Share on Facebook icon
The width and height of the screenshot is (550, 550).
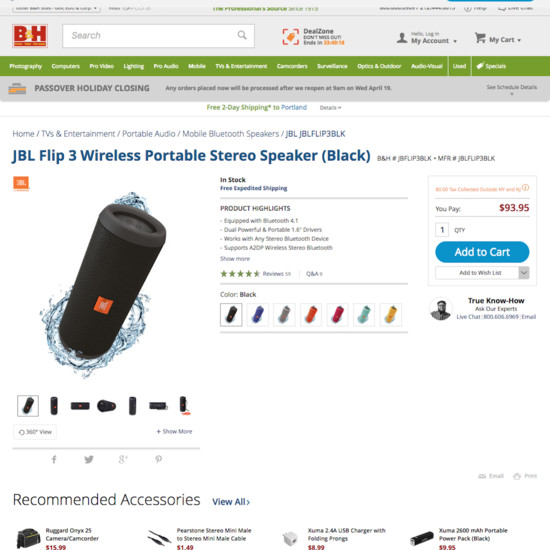[54, 459]
